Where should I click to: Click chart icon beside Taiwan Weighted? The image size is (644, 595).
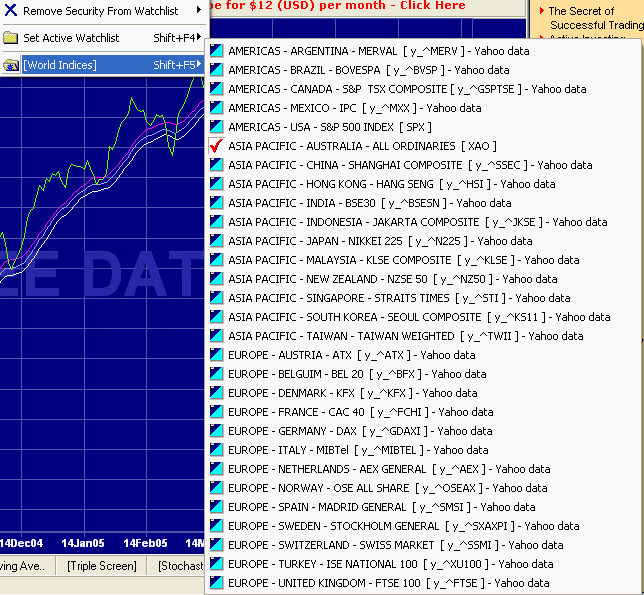(216, 335)
